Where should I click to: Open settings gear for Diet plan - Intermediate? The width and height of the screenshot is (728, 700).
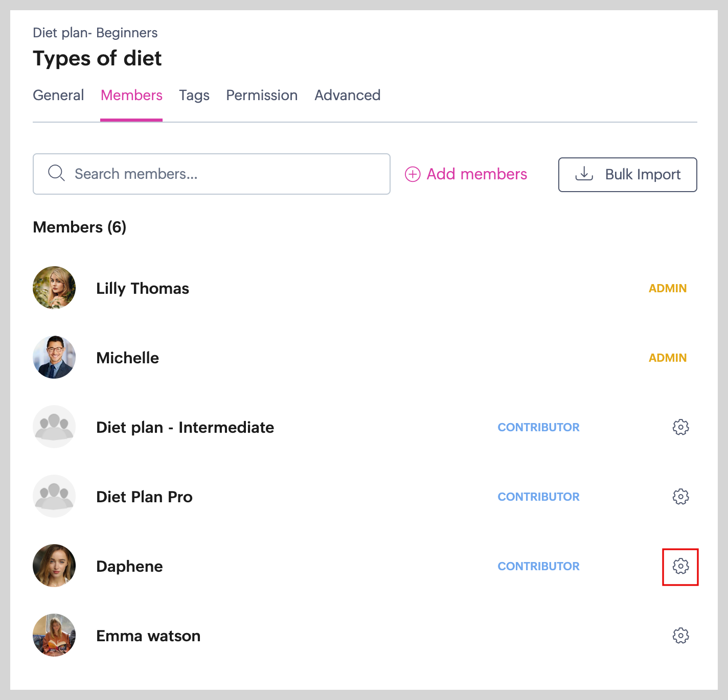tap(680, 427)
